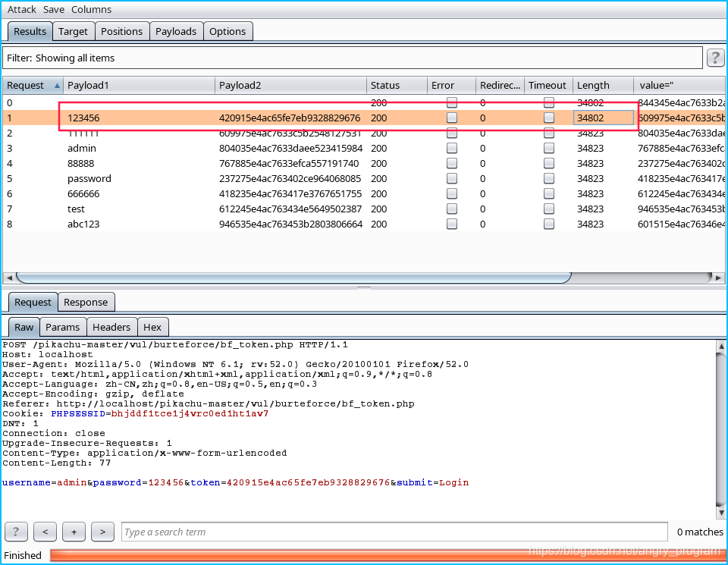
Task: Click the Finished attack progress bar
Action: click(x=388, y=555)
